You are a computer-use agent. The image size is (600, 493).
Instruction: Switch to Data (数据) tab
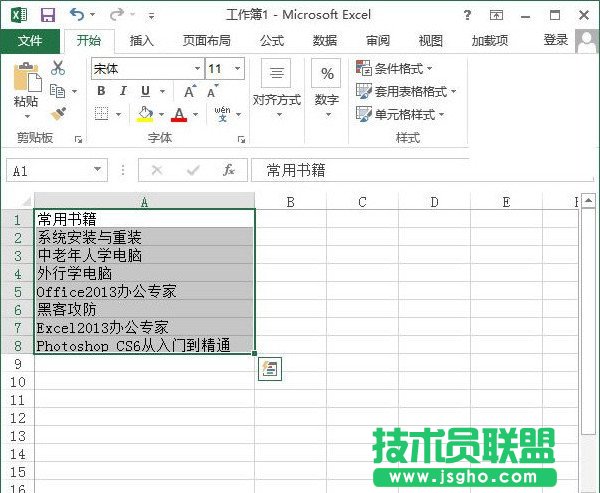(325, 41)
